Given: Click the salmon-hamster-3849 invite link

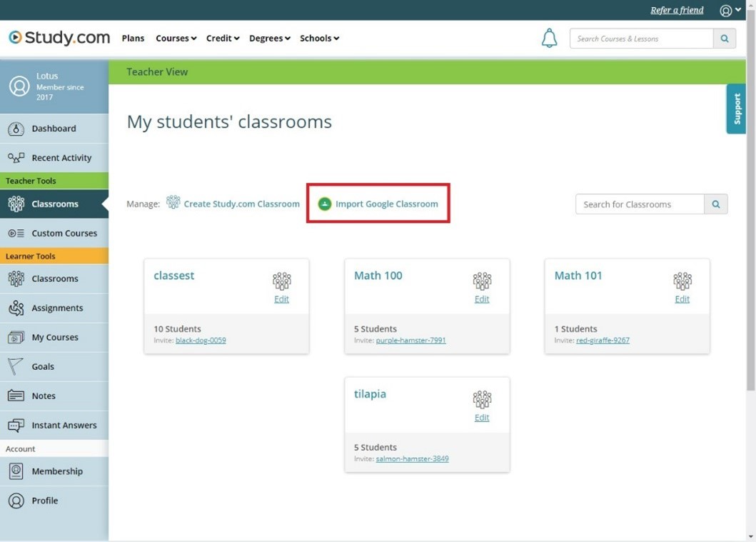Looking at the screenshot, I should click(x=412, y=459).
